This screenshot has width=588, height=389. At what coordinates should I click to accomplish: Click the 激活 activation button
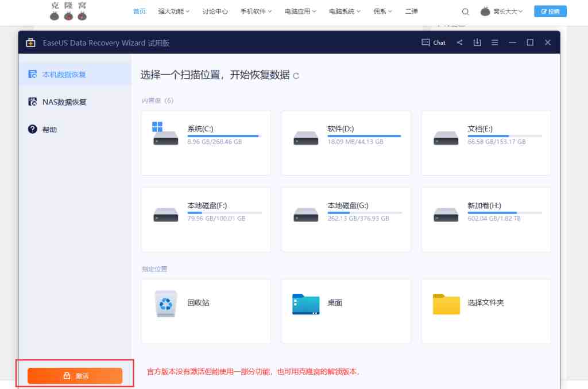click(75, 376)
